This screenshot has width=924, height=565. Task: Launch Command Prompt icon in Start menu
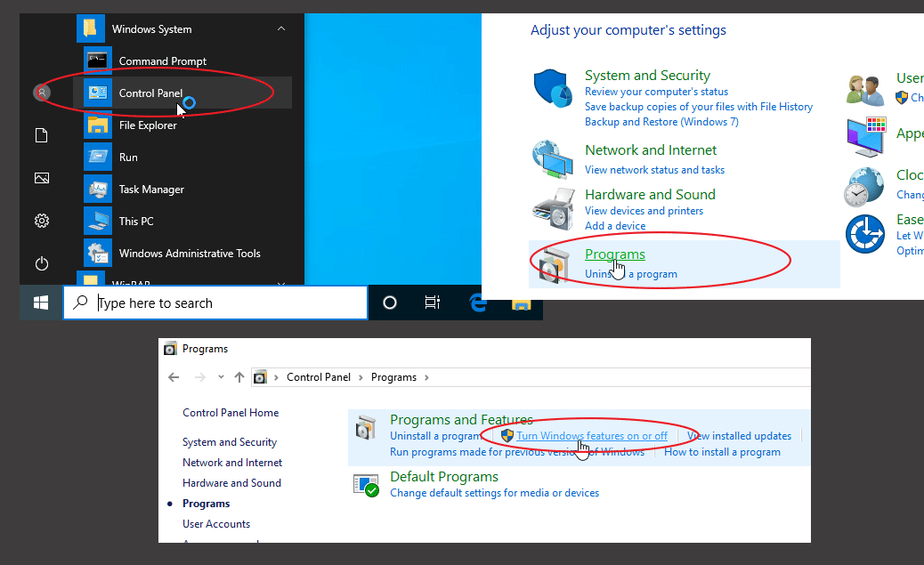pos(98,61)
